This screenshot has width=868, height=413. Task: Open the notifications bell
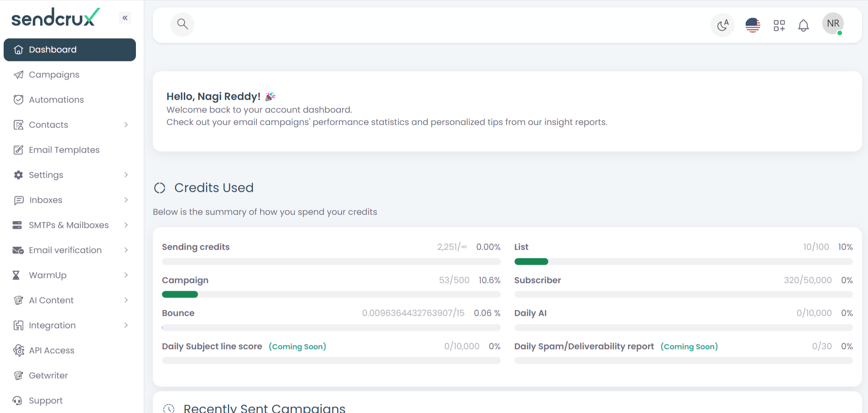[803, 26]
